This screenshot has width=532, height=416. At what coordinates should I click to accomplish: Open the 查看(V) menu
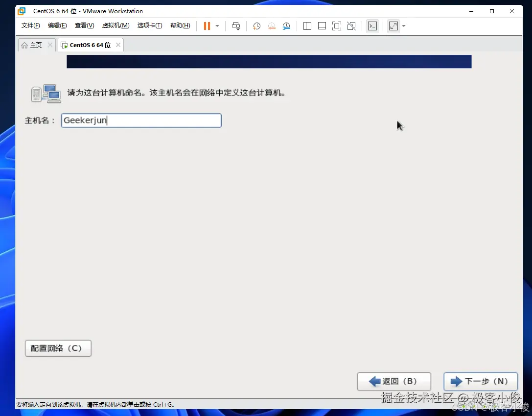click(85, 25)
